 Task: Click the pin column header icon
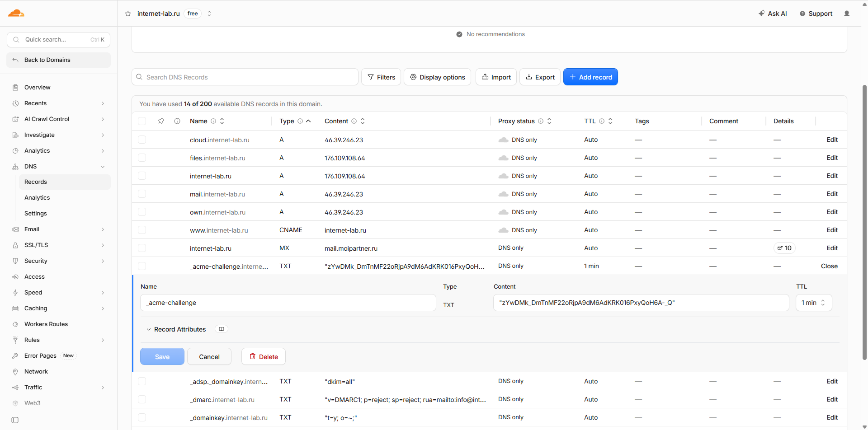coord(161,121)
